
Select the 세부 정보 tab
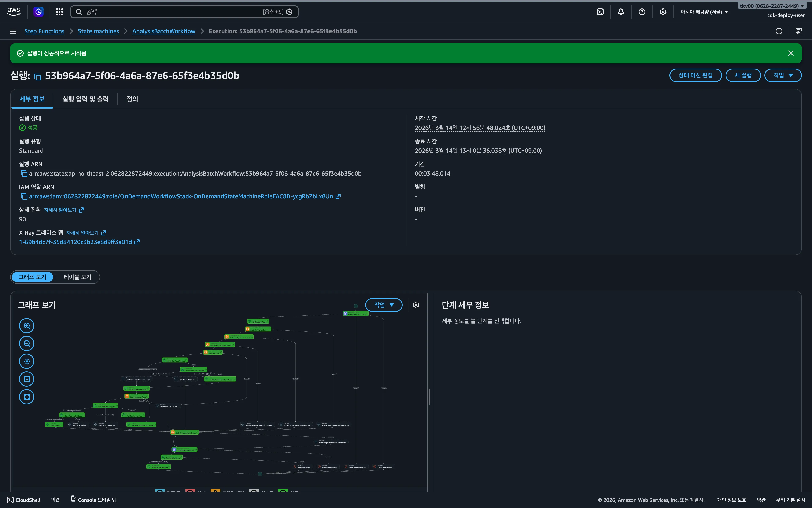point(32,99)
